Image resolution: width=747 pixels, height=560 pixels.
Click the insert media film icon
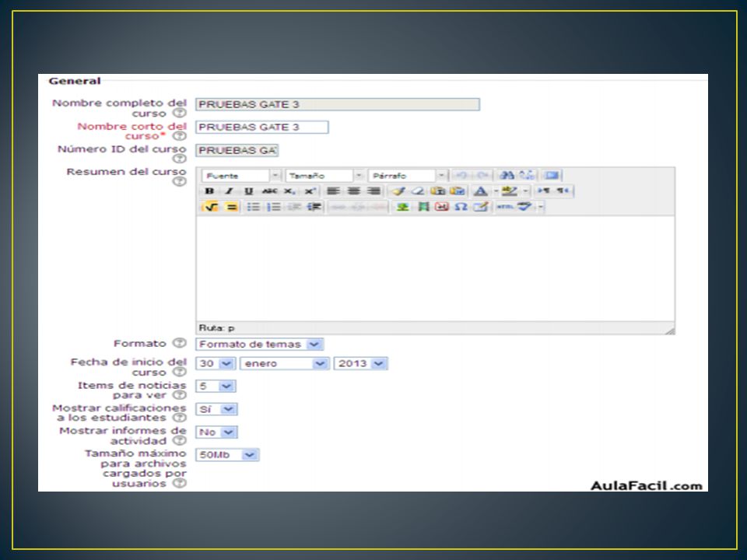(423, 207)
